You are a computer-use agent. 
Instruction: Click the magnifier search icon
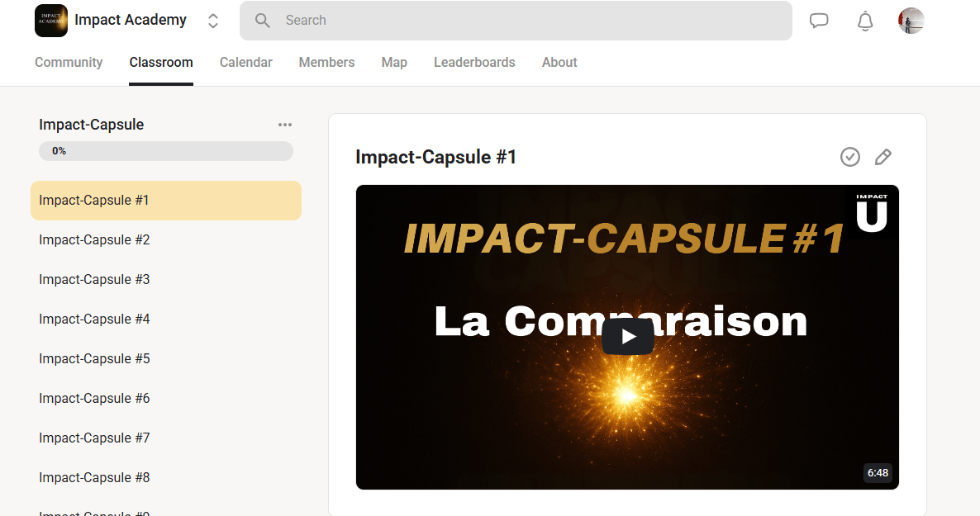click(x=263, y=21)
